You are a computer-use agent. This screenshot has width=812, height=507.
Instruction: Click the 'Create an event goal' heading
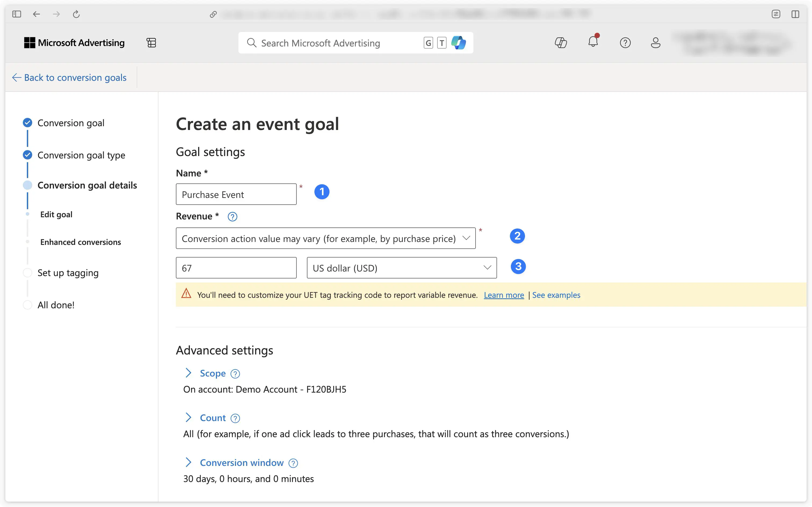(257, 124)
